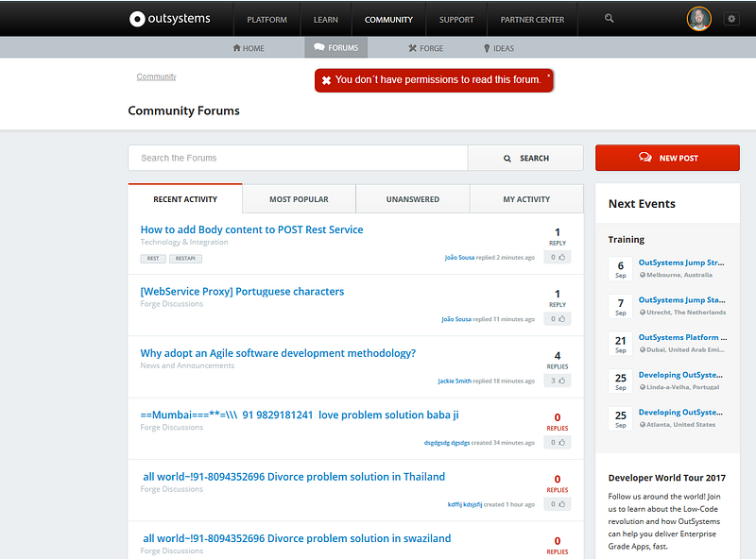This screenshot has height=559, width=756.
Task: Open the WebService Proxy Portuguese characters post
Action: (242, 292)
